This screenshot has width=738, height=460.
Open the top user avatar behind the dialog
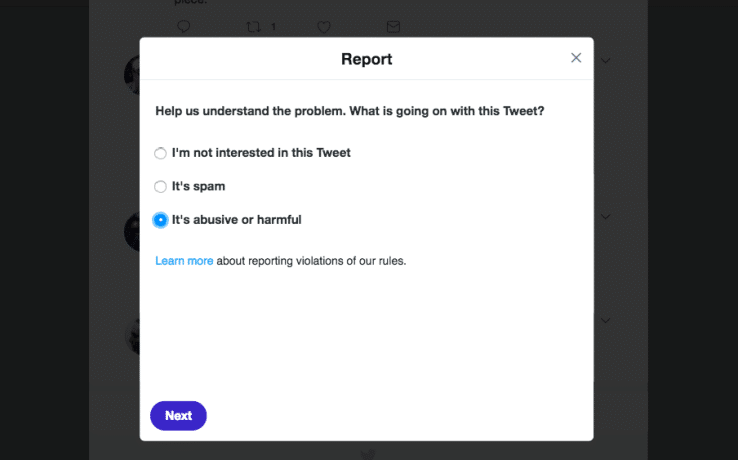132,74
